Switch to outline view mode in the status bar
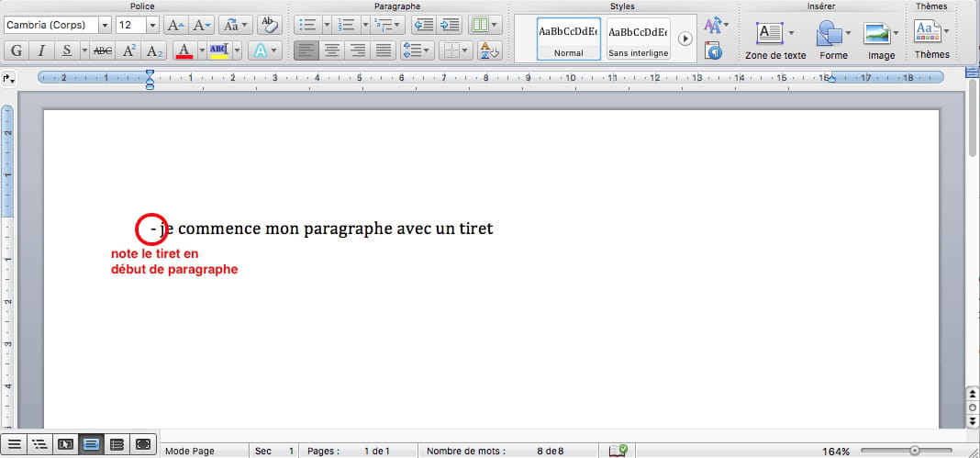Screen dimensions: 980x458 pyautogui.click(x=39, y=445)
